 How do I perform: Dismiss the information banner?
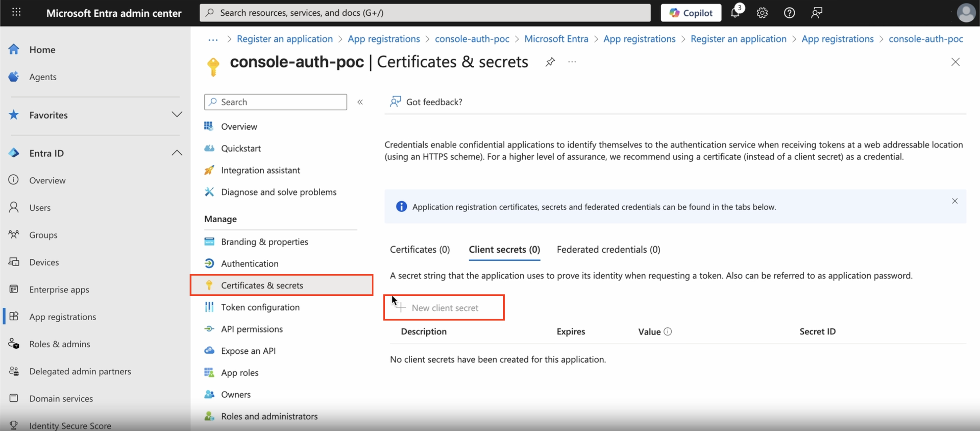[954, 201]
